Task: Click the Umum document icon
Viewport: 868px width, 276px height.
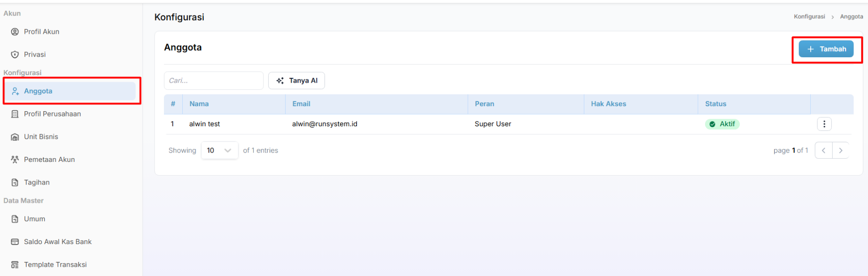Action: point(15,219)
